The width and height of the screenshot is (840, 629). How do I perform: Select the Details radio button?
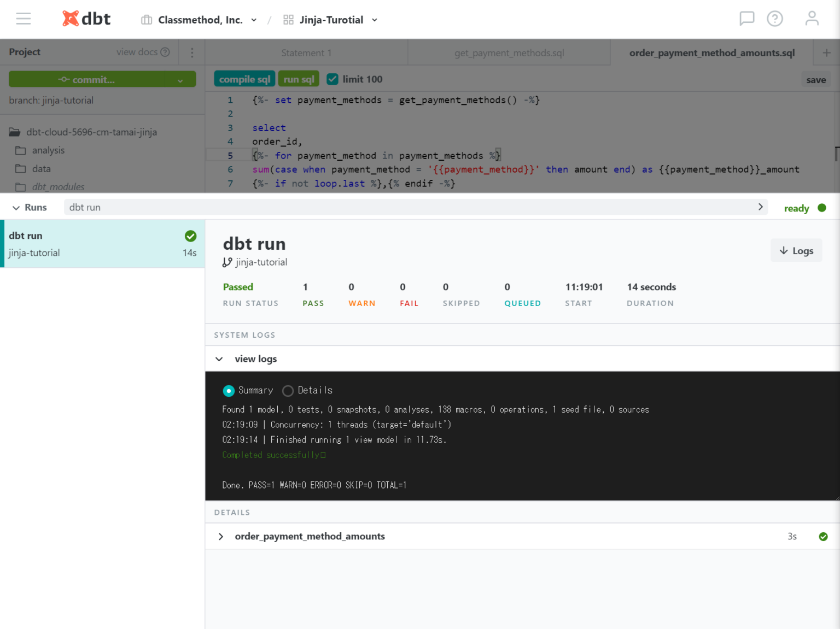[x=288, y=391]
